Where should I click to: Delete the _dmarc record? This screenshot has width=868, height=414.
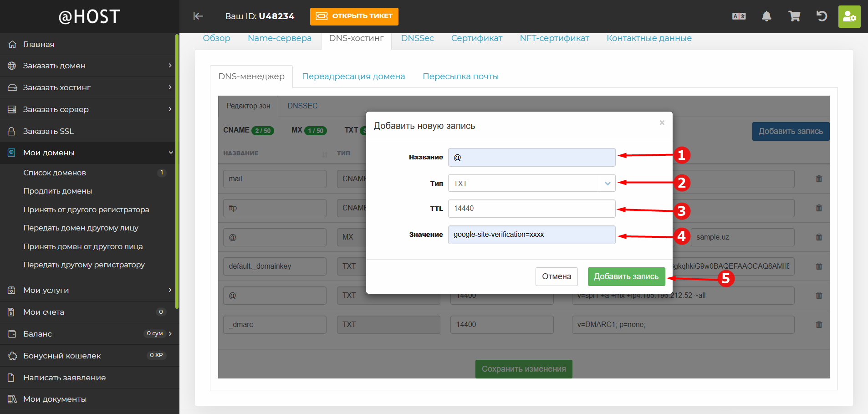(x=819, y=325)
